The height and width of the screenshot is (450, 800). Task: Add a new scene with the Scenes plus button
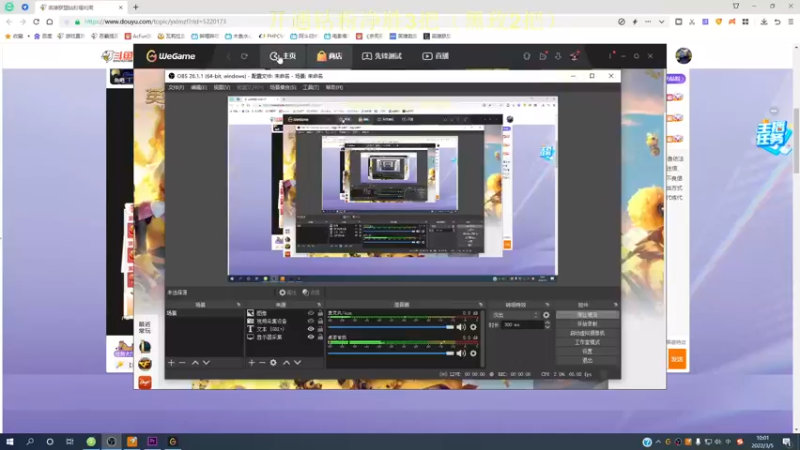pyautogui.click(x=171, y=362)
